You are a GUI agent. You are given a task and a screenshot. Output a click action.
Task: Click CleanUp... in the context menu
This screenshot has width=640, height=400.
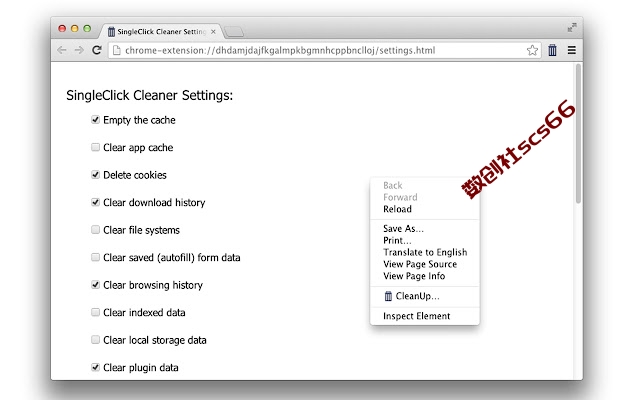click(x=424, y=296)
